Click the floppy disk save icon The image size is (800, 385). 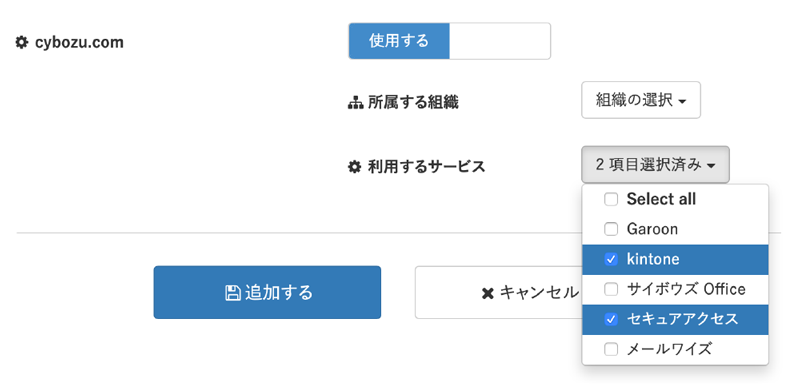click(233, 293)
